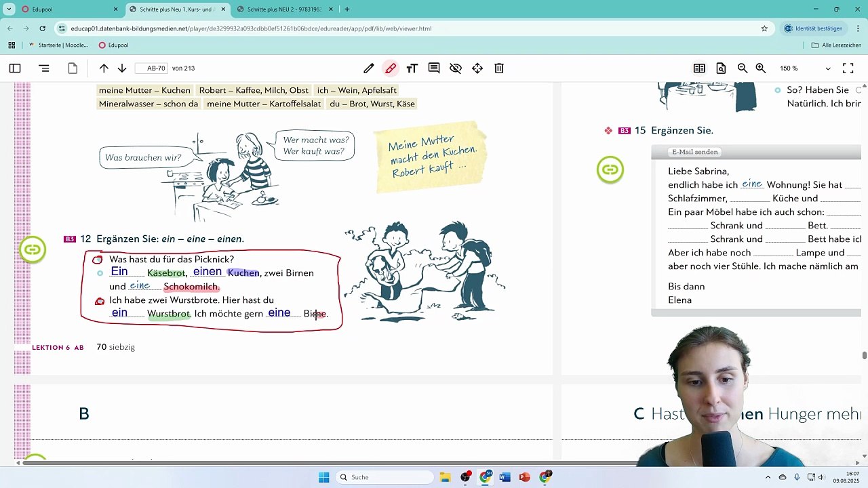
Task: Open the table of contents list icon
Action: click(x=44, y=68)
